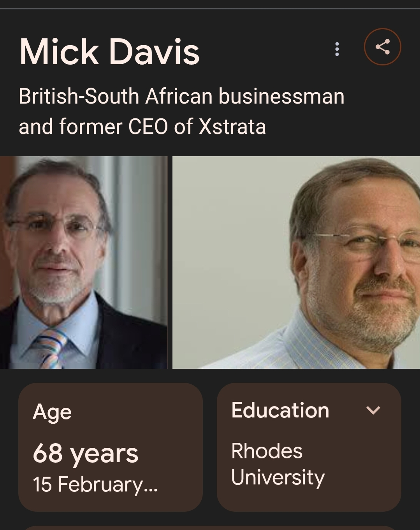The height and width of the screenshot is (530, 420).
Task: Tap the partially visible card at the bottom
Action: point(210,527)
